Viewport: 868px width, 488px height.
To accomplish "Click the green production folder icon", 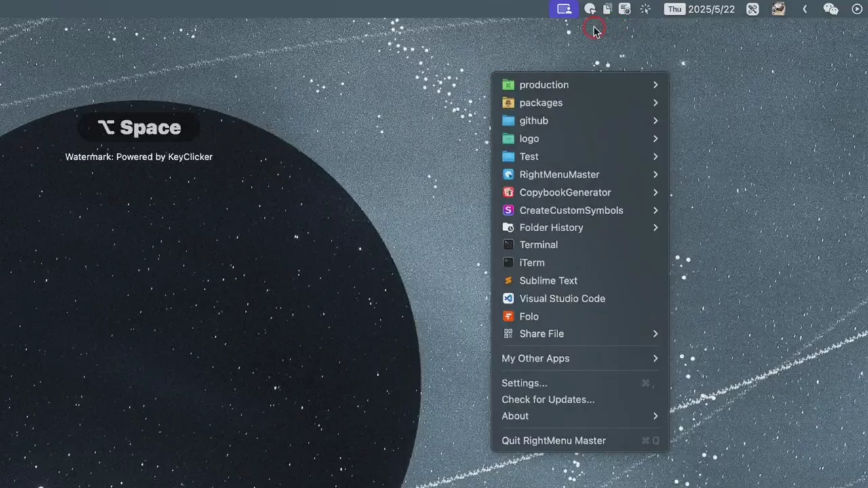I will coord(508,85).
